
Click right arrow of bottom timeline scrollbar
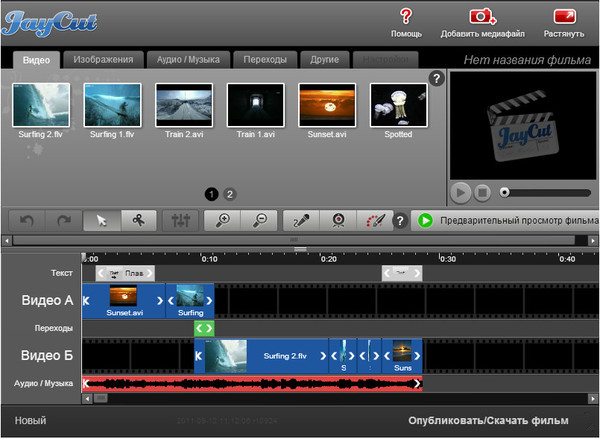593,398
